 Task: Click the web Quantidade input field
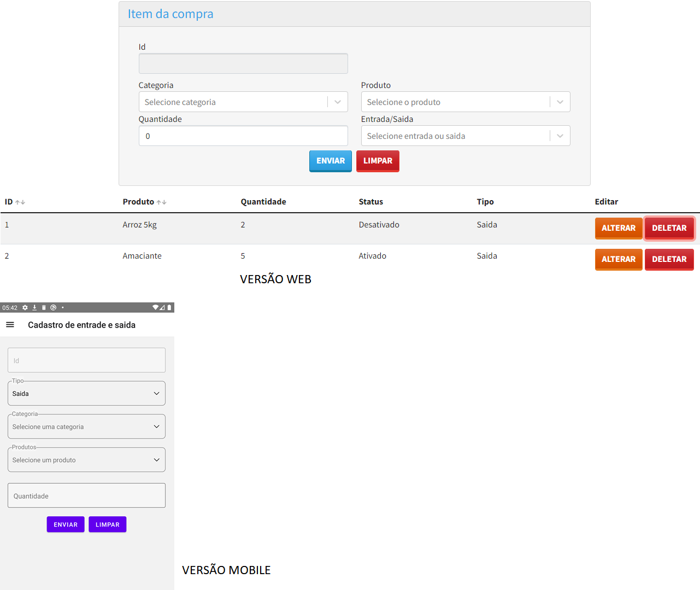243,136
